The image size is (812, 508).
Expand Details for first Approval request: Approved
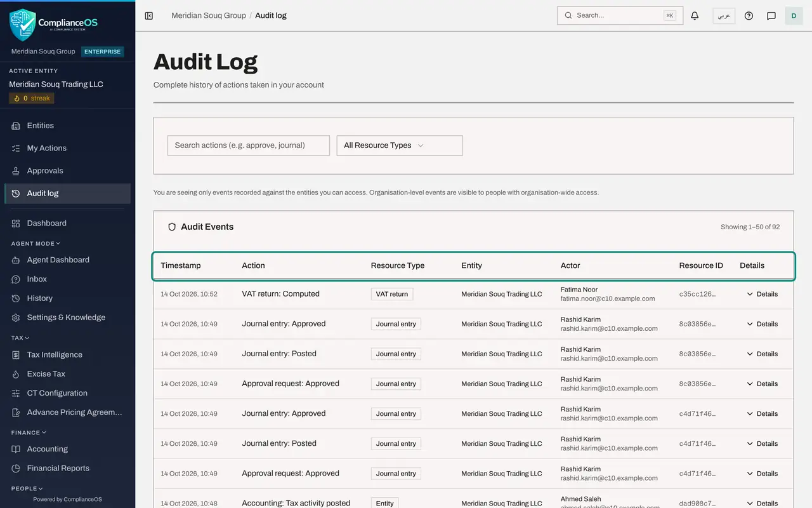pos(762,384)
